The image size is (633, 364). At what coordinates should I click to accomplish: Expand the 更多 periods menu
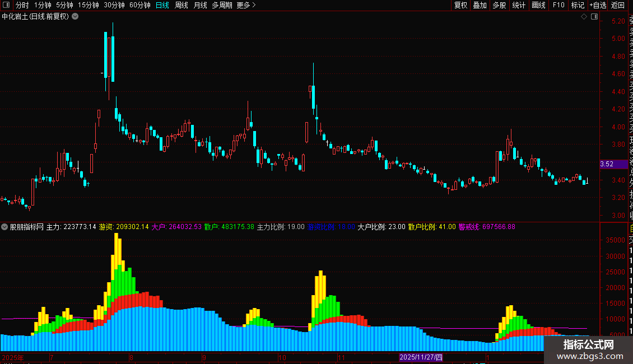coord(246,5)
